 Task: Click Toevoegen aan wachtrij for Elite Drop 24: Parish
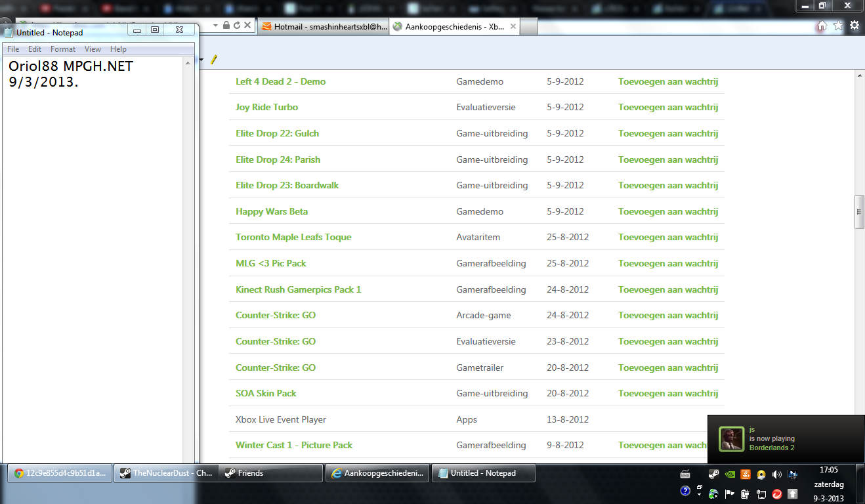pos(668,159)
